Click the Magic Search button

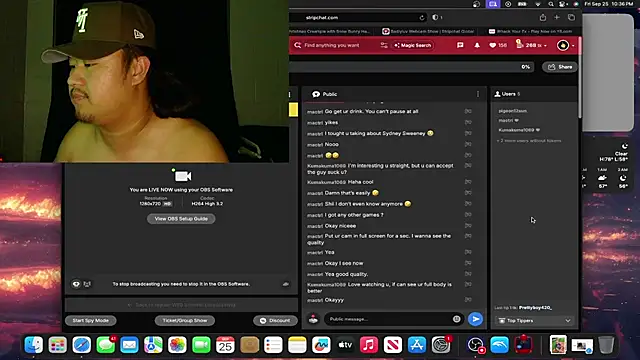(413, 45)
